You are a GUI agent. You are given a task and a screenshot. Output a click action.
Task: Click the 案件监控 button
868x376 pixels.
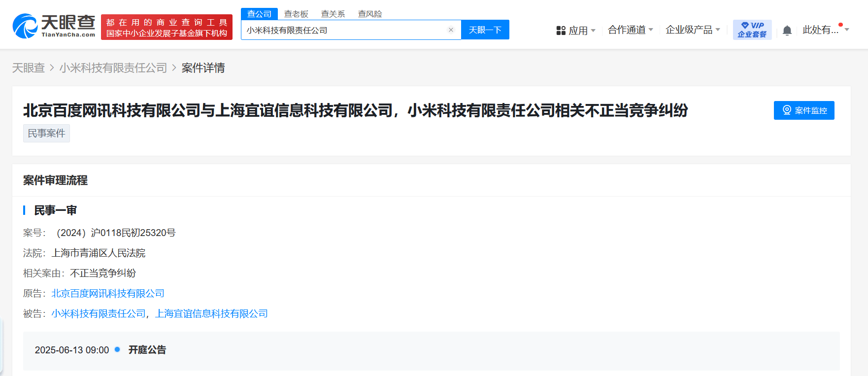[x=804, y=110]
